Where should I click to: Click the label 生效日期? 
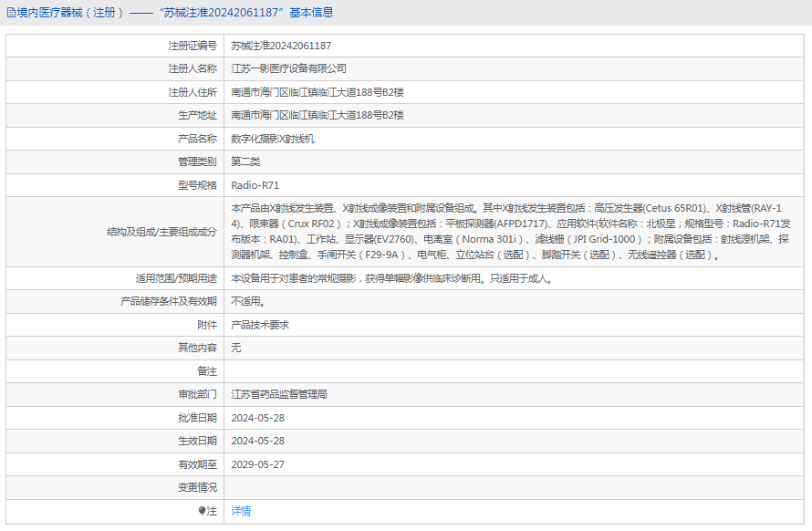[x=197, y=441]
